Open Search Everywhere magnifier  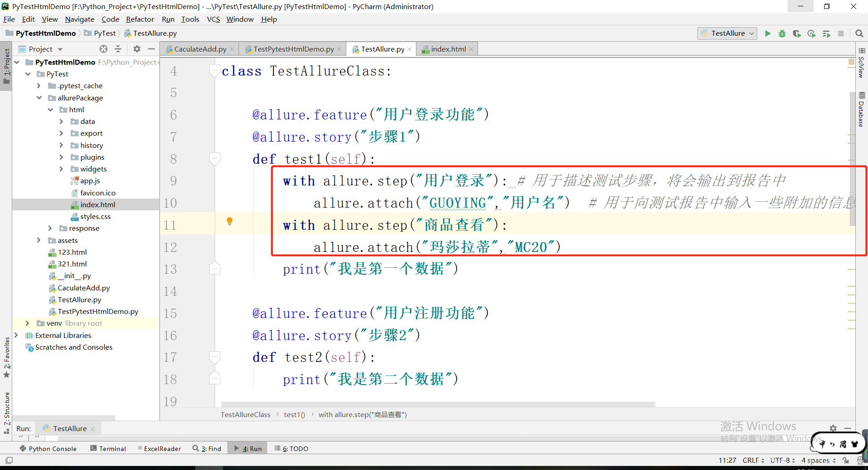tap(859, 33)
